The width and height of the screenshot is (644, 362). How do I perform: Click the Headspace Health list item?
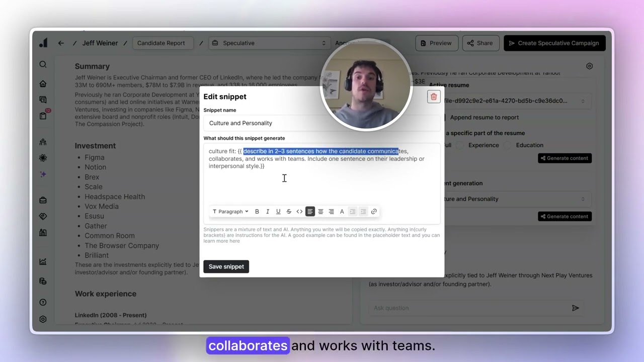115,197
